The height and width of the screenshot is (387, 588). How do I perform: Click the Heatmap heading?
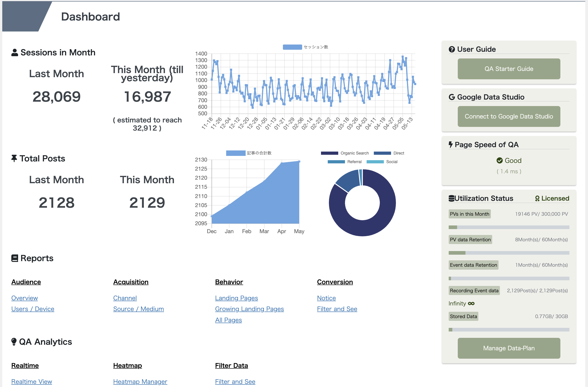point(128,365)
